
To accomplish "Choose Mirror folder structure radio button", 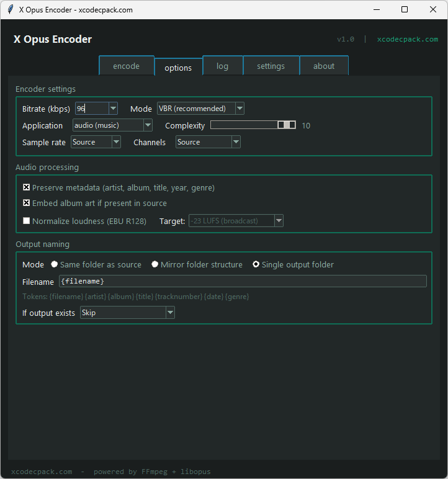I will [155, 265].
